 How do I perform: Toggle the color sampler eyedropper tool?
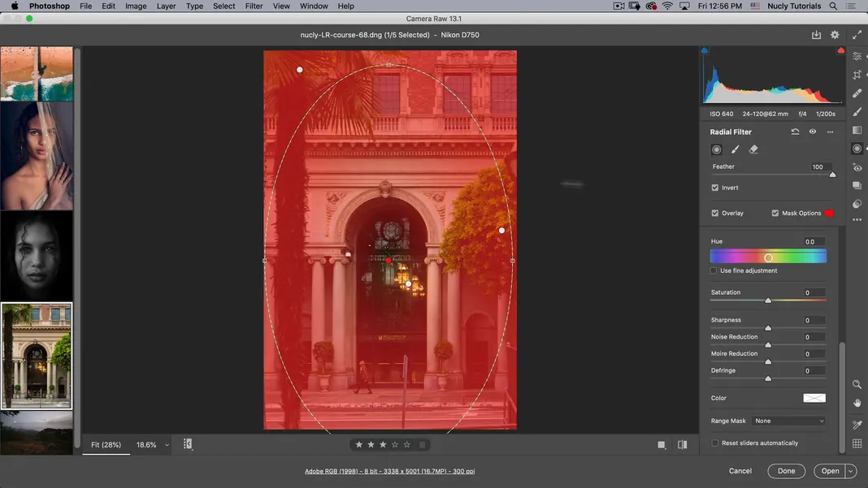(857, 425)
